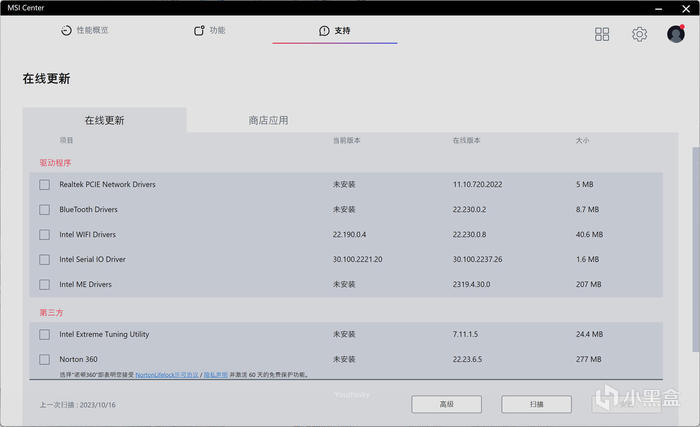The width and height of the screenshot is (700, 427).
Task: Click the 当前版本 column header
Action: 346,141
